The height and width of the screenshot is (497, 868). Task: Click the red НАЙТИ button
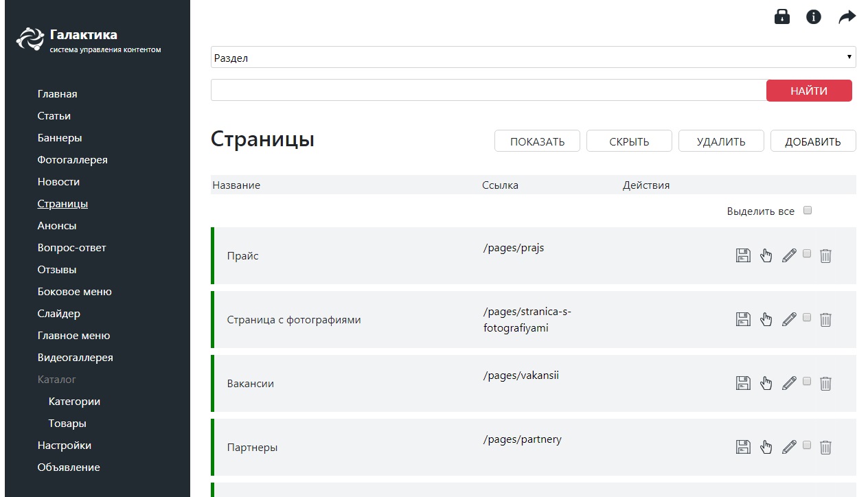tap(809, 91)
